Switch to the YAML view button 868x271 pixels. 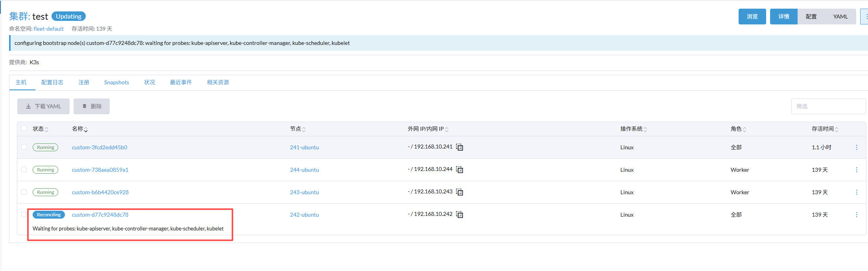click(x=840, y=17)
